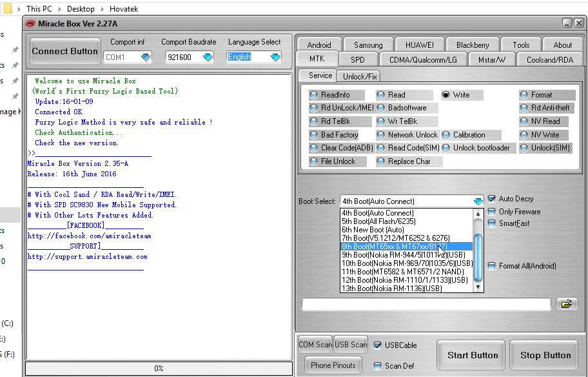Switch to the SPD tab
The width and height of the screenshot is (588, 377).
click(x=358, y=59)
